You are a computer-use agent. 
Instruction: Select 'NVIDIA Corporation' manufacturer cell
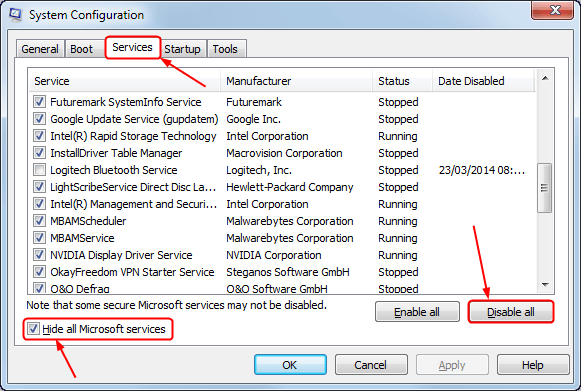point(274,255)
